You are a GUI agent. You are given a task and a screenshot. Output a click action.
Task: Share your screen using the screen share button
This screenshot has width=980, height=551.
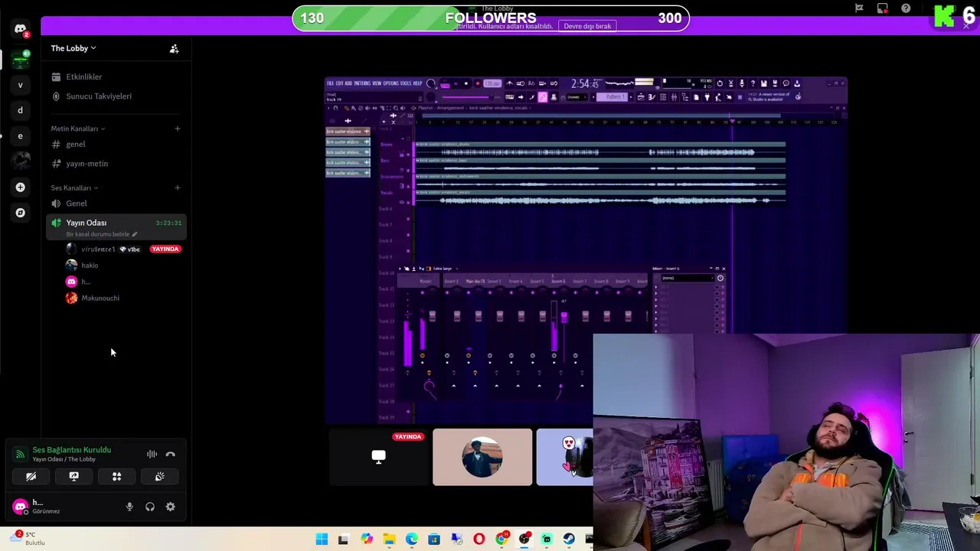click(x=73, y=477)
